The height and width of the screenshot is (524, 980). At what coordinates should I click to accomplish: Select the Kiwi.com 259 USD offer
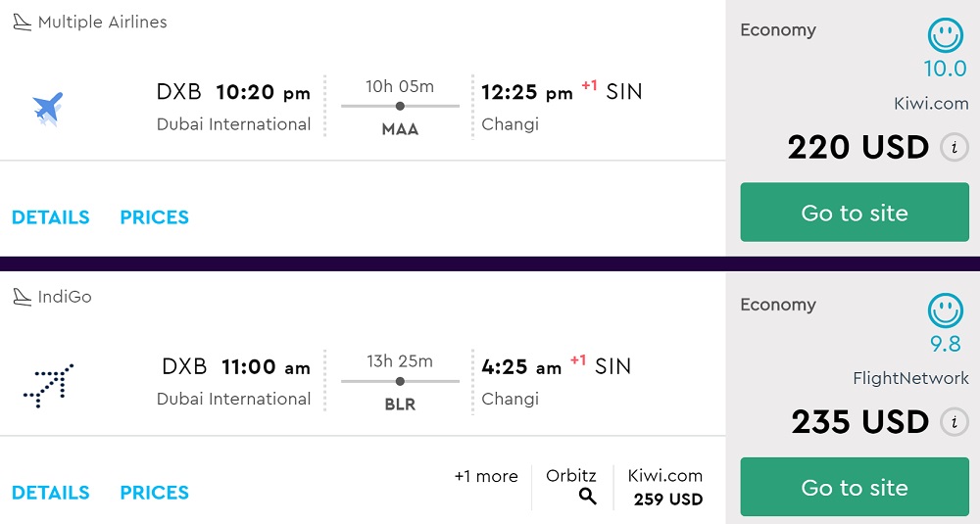(x=667, y=488)
